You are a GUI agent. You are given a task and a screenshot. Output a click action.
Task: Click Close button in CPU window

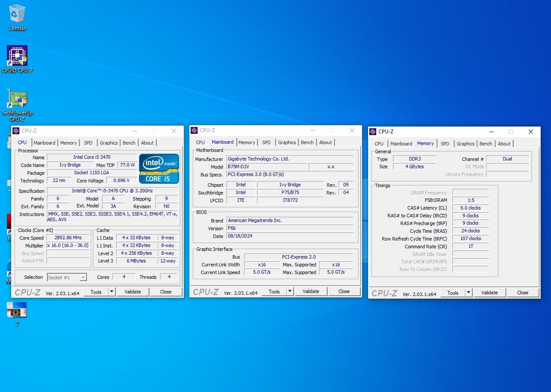pyautogui.click(x=166, y=292)
